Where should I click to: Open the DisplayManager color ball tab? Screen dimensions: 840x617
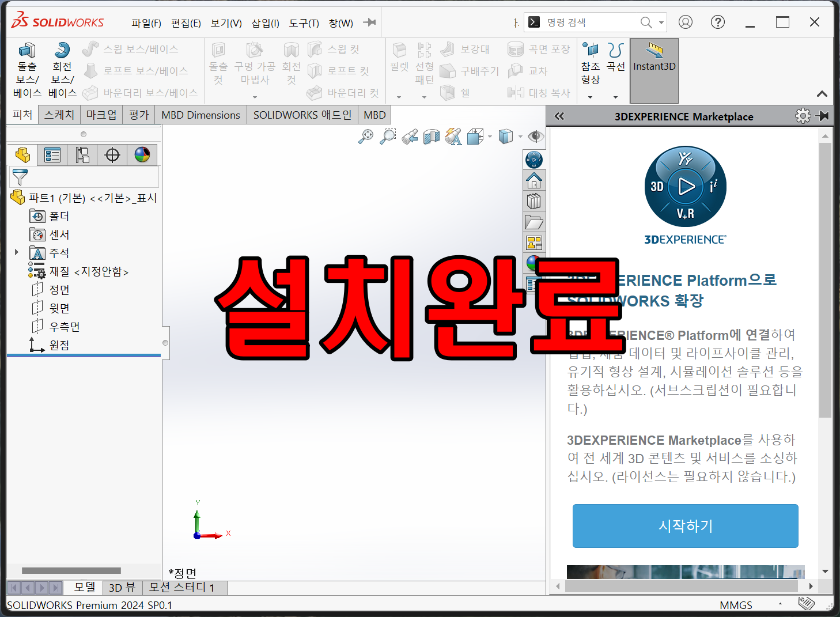coord(142,155)
